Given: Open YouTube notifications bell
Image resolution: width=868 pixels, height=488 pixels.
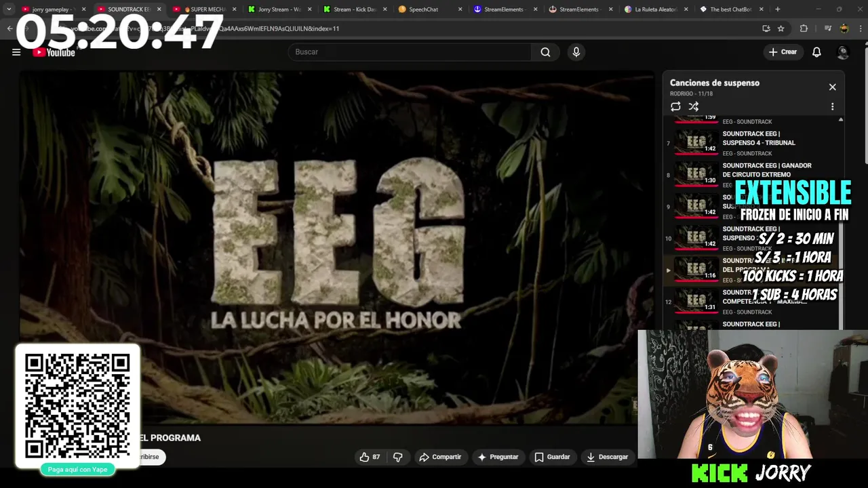Looking at the screenshot, I should tap(816, 52).
